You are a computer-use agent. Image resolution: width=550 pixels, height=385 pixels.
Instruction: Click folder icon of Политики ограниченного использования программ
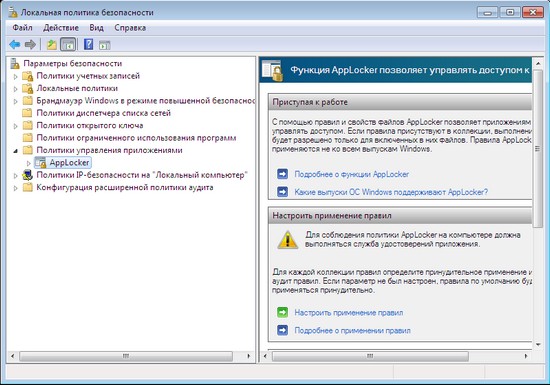click(27, 138)
